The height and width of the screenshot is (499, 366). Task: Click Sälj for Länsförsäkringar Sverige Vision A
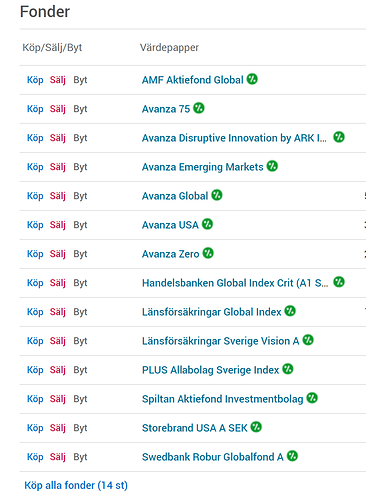tap(58, 341)
